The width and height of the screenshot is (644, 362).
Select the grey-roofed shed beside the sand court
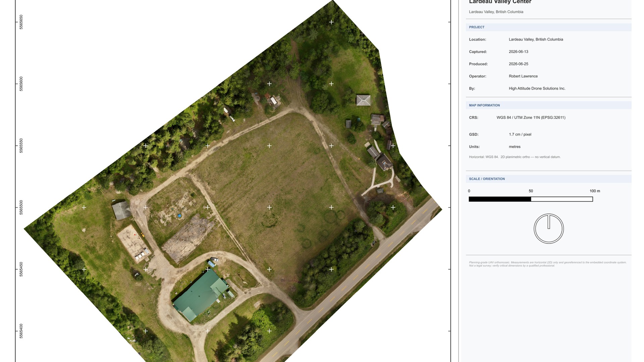coord(121,210)
